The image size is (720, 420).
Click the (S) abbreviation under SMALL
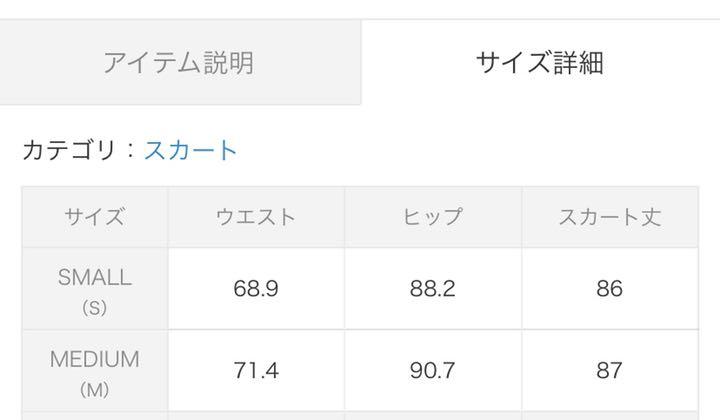click(x=95, y=308)
